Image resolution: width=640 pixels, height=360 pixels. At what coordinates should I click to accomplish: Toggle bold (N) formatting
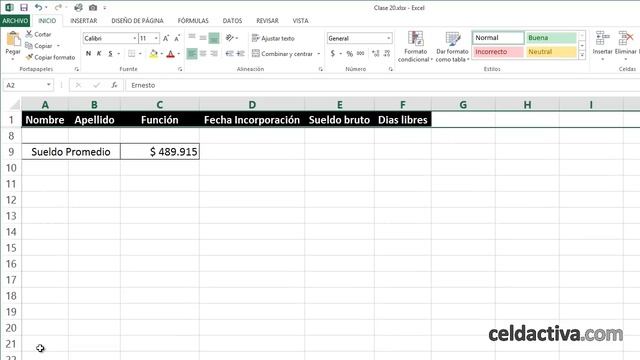(x=88, y=53)
